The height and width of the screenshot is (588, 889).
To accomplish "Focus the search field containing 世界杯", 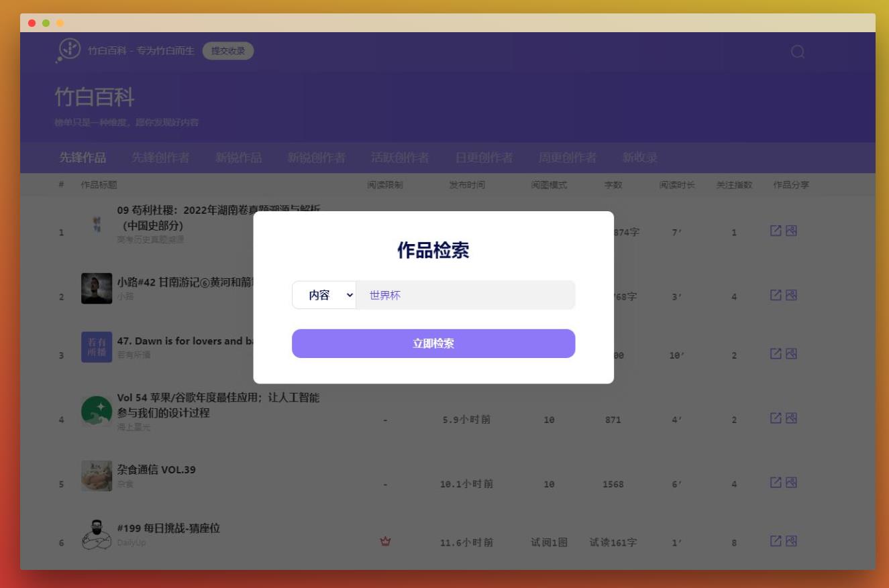I will pyautogui.click(x=466, y=295).
